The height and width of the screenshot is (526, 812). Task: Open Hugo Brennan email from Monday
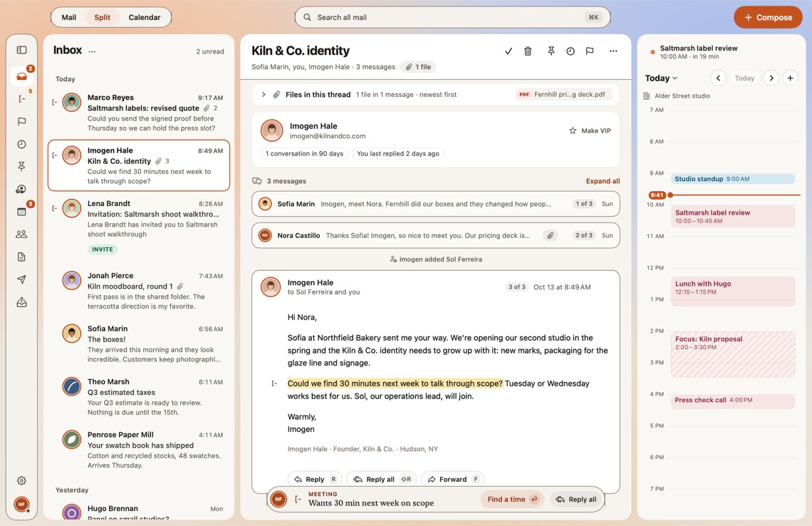click(x=139, y=511)
